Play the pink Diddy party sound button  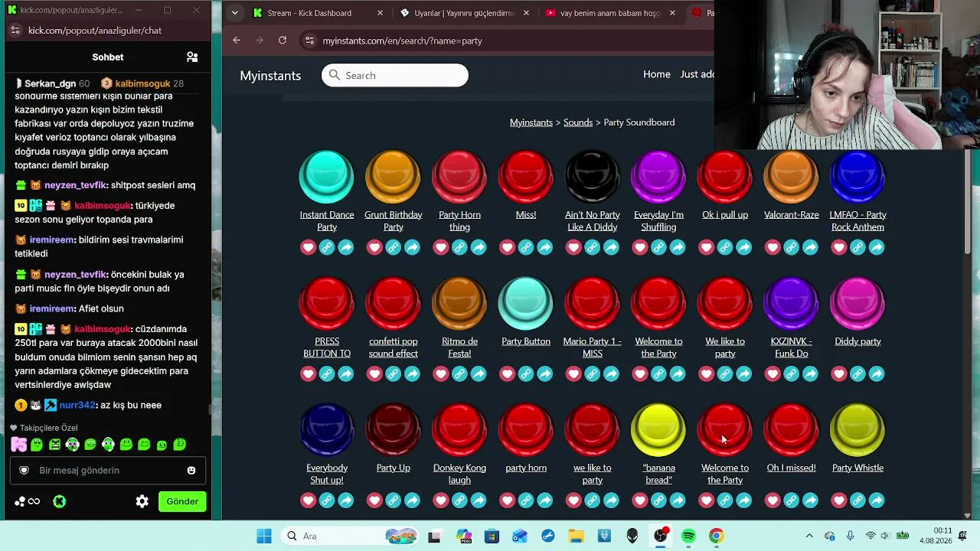[857, 303]
